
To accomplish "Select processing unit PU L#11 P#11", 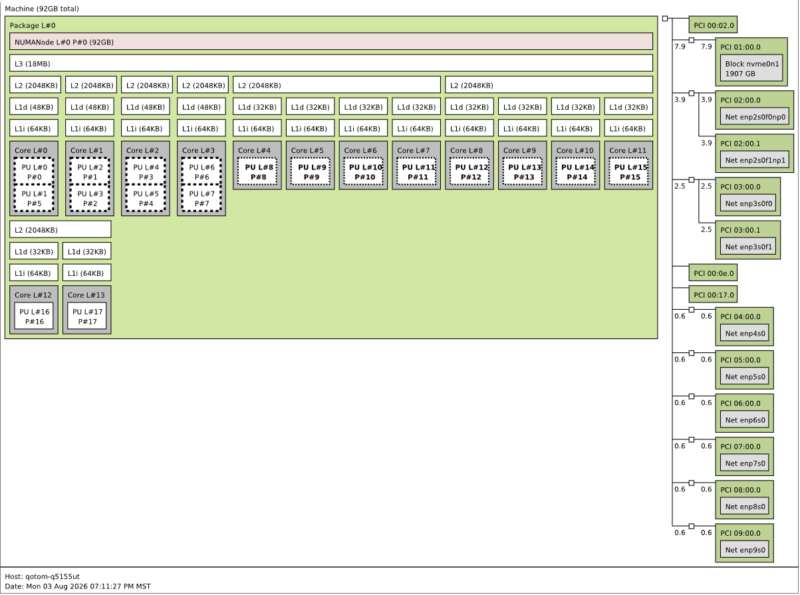I will tap(417, 172).
